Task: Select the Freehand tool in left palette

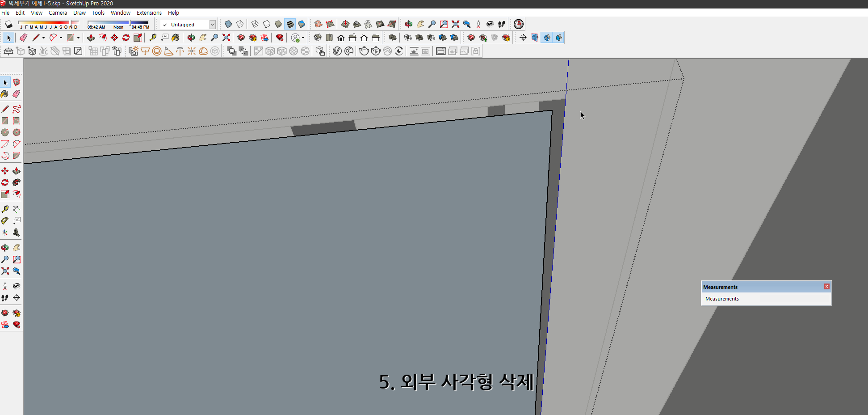Action: click(x=17, y=109)
